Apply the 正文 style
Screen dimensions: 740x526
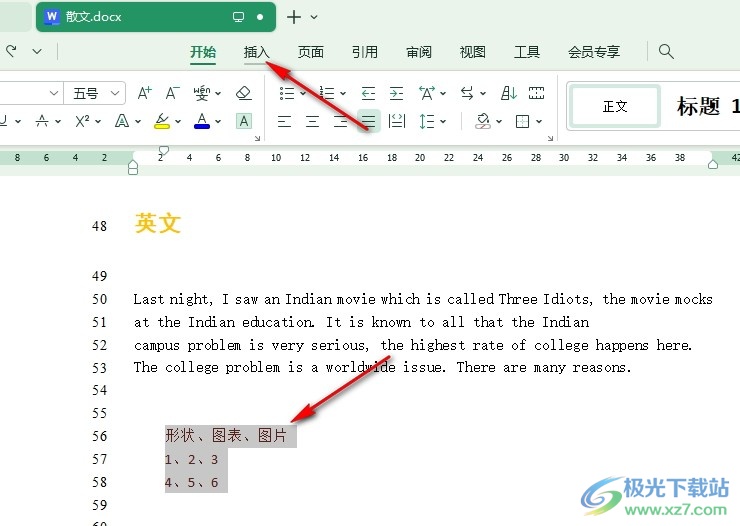[615, 106]
